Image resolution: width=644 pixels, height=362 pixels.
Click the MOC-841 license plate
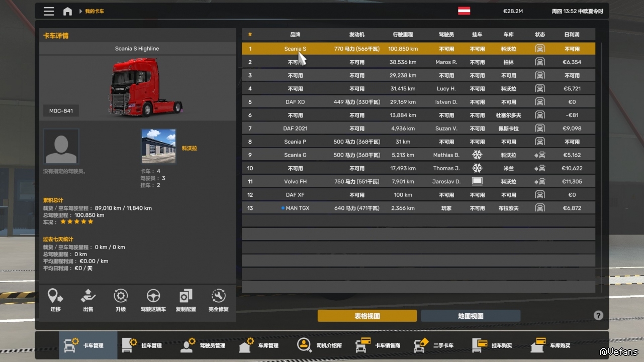61,110
